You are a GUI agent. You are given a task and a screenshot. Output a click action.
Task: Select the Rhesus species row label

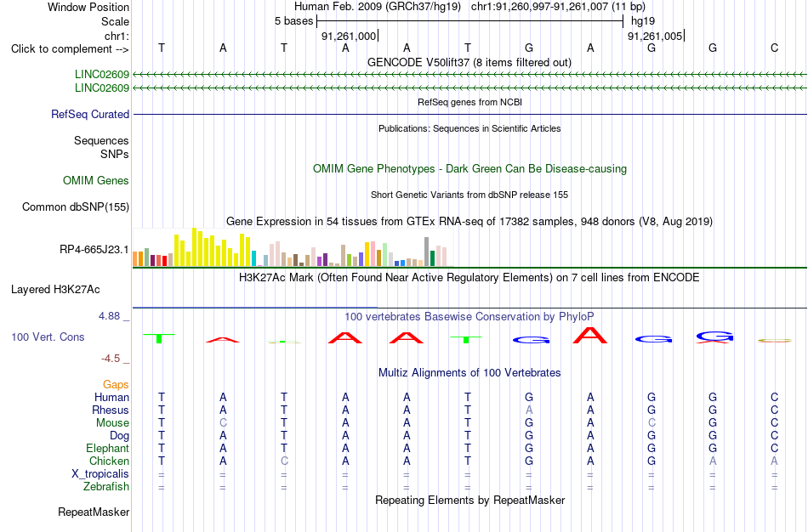click(x=111, y=410)
